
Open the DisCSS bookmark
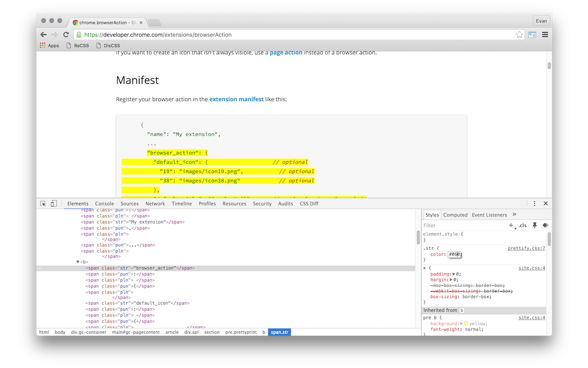click(x=108, y=46)
